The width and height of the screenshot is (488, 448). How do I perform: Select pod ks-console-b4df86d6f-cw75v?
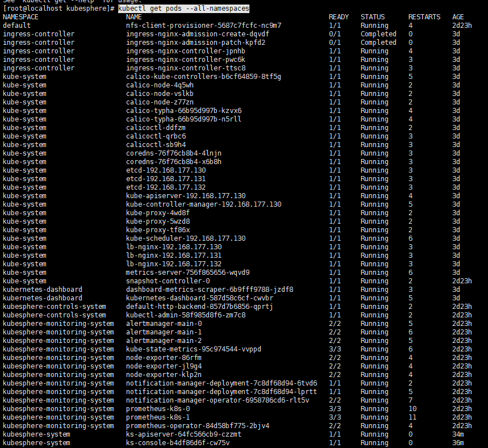click(x=178, y=443)
